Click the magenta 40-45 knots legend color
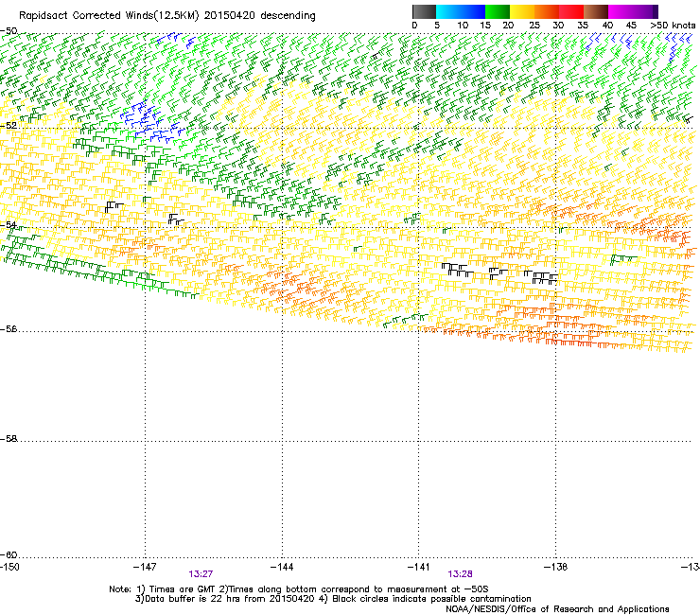 (x=621, y=11)
